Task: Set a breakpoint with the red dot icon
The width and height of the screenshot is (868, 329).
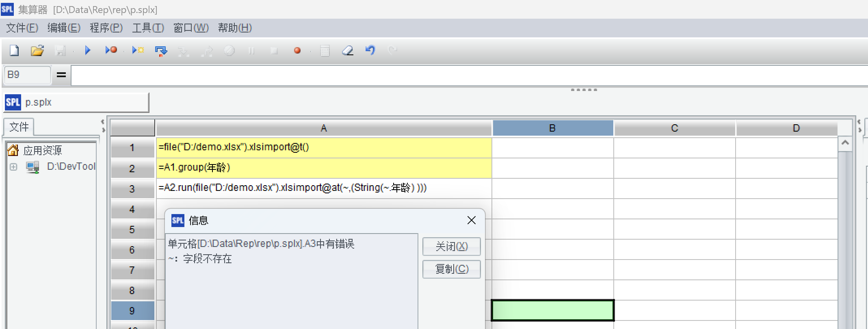Action: 297,50
